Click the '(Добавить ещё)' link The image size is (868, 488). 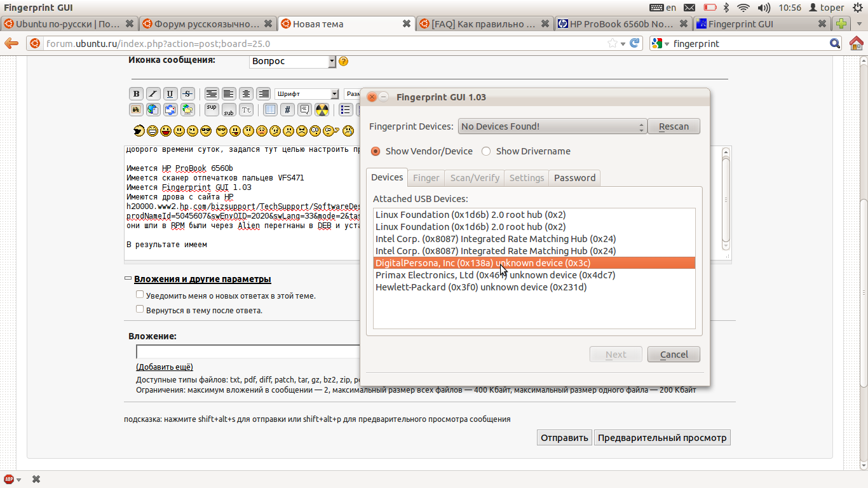(165, 367)
